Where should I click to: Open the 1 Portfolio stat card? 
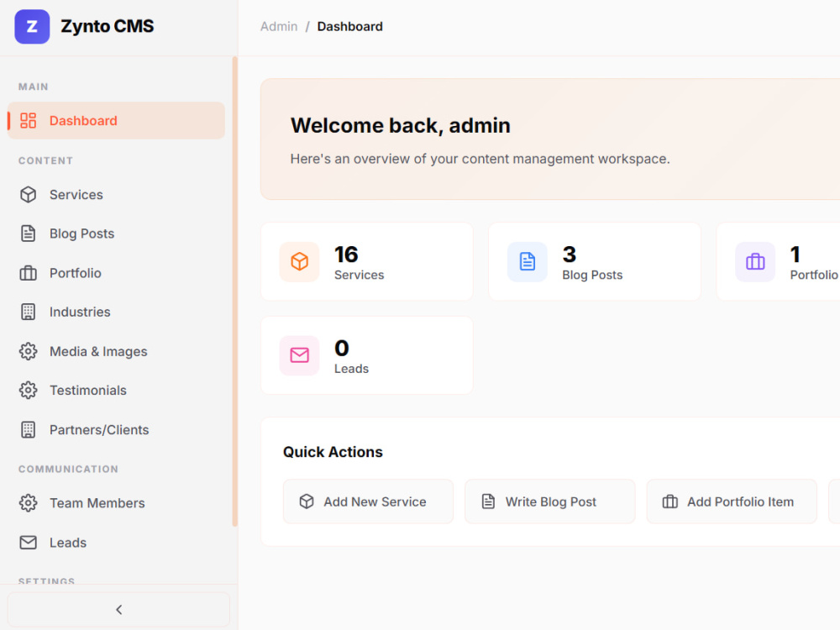pos(779,261)
